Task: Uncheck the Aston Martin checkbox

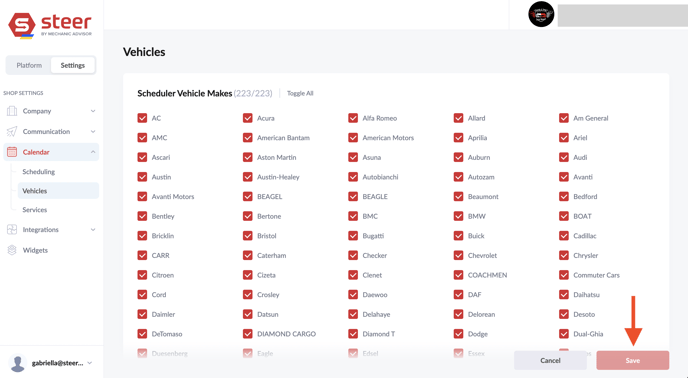Action: coord(247,157)
